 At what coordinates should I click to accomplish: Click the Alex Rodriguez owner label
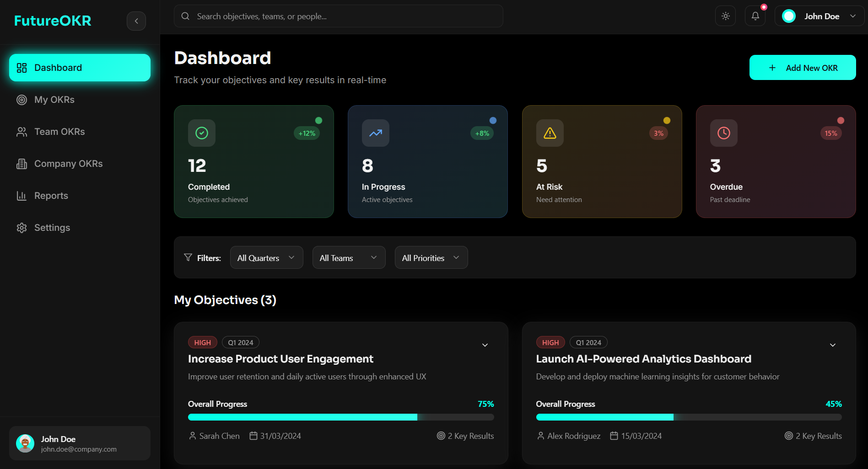coord(568,436)
